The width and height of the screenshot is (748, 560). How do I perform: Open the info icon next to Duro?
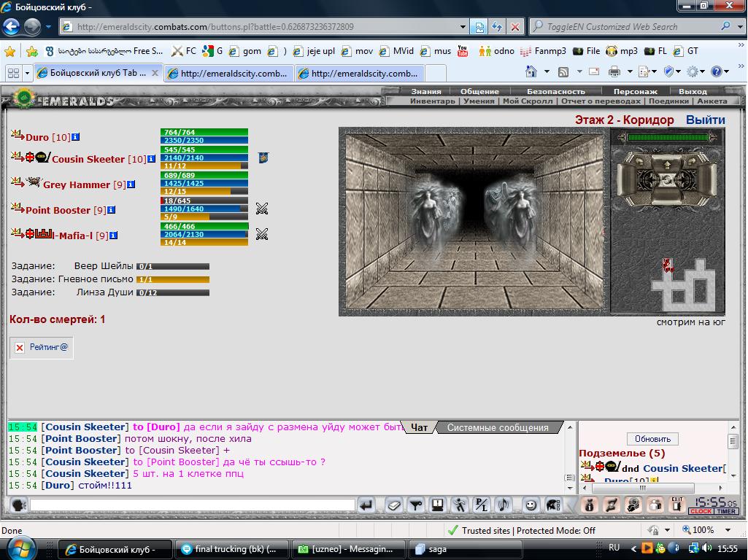[x=76, y=137]
